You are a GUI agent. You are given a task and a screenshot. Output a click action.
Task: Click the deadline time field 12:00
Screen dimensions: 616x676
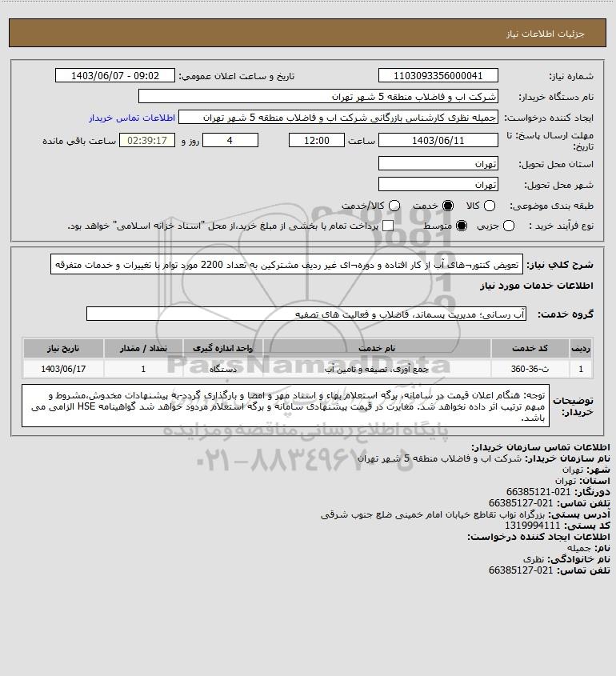click(317, 140)
